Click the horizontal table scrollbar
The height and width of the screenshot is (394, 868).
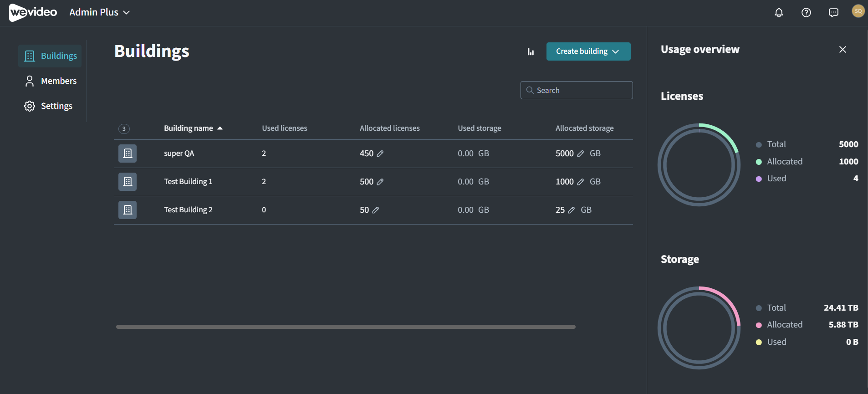click(x=346, y=327)
